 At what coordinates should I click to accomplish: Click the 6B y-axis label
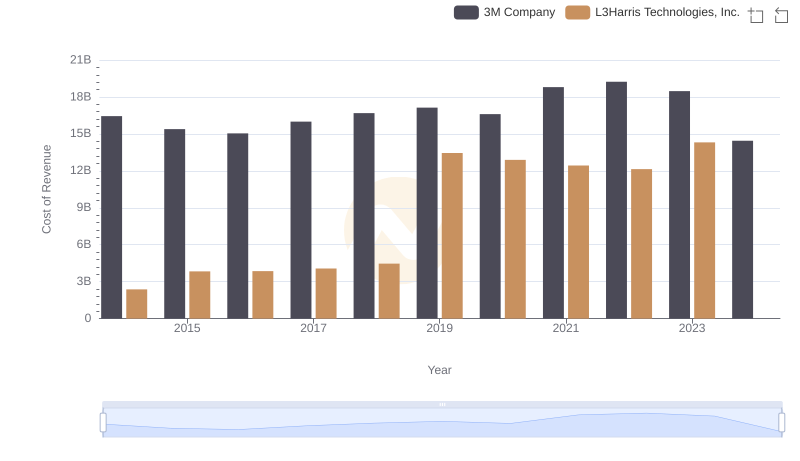tap(84, 244)
